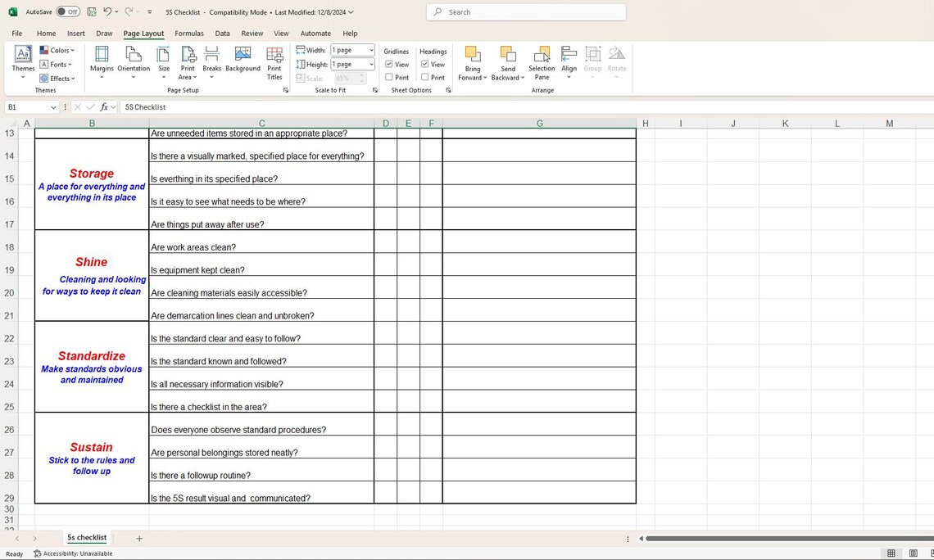Viewport: 934px width, 560px height.
Task: Add a sheet Background image
Action: click(x=243, y=60)
